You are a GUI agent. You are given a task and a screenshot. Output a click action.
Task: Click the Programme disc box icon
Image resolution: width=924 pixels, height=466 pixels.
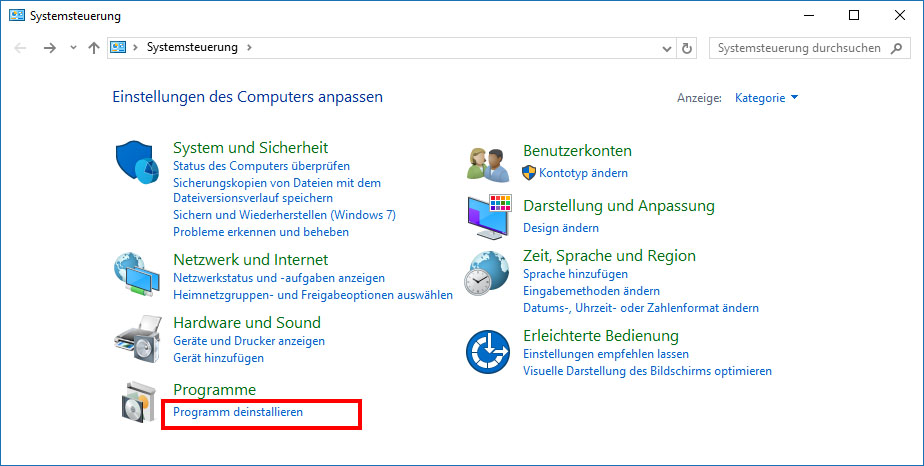(x=138, y=401)
